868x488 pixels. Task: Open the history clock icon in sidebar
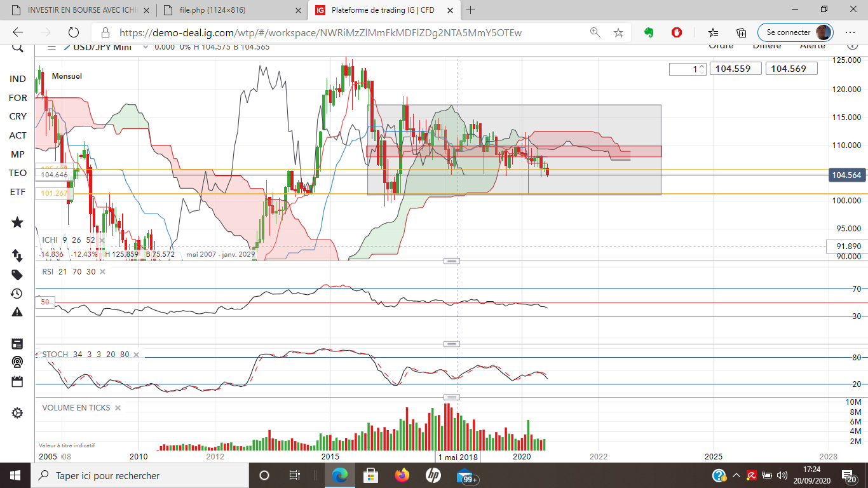pos(17,294)
